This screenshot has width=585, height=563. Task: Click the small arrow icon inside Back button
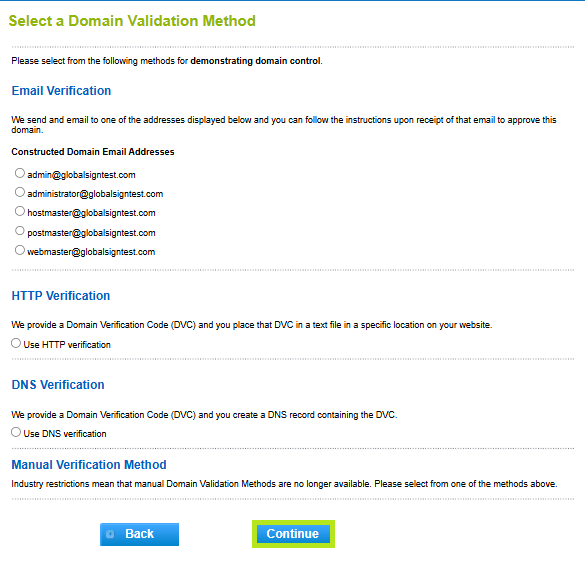pos(110,534)
